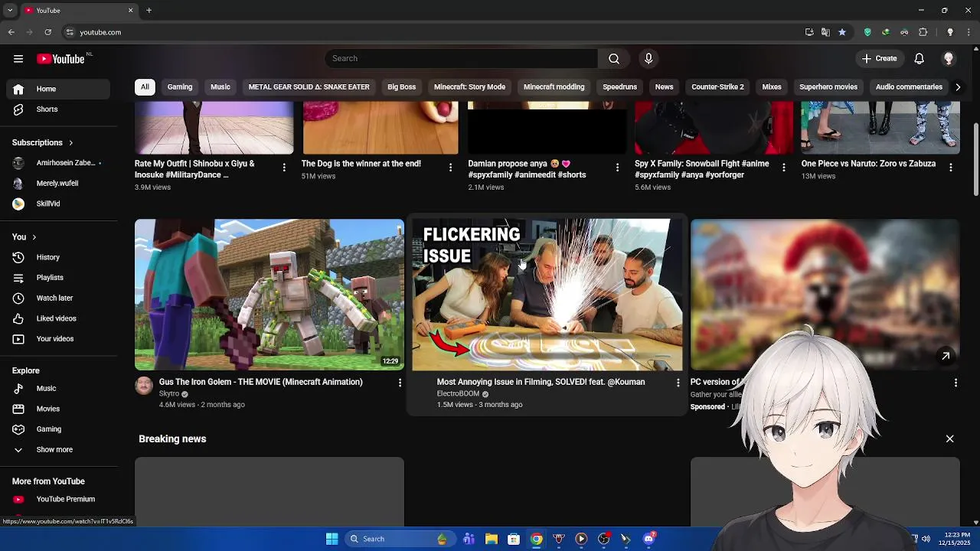Select the Minecraft modding chip
This screenshot has width=980, height=551.
click(554, 87)
